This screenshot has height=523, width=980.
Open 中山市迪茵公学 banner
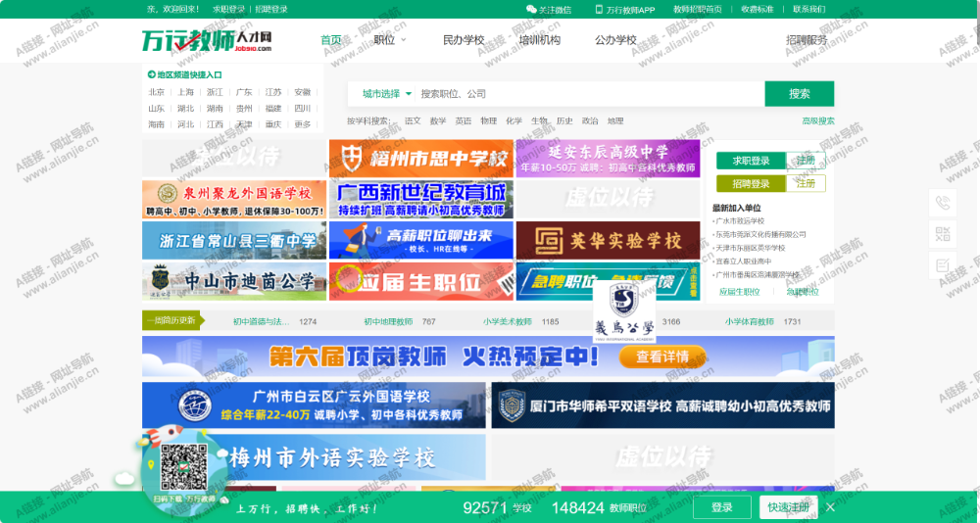click(x=234, y=281)
